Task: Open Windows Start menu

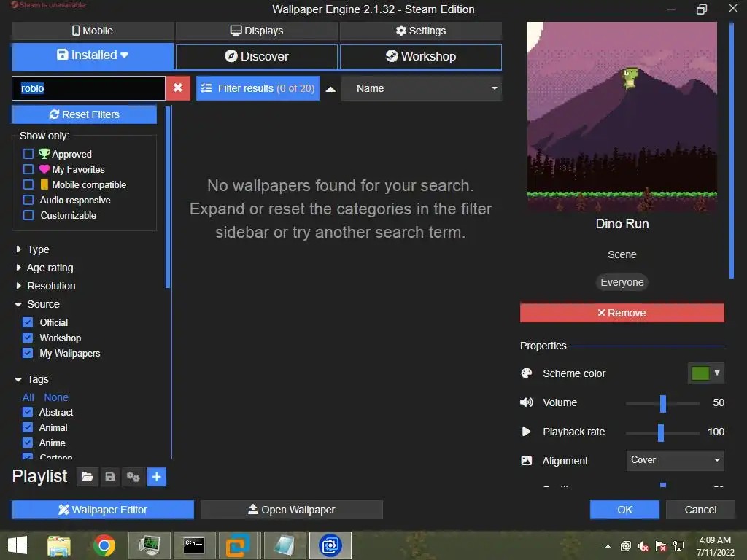Action: [x=18, y=545]
